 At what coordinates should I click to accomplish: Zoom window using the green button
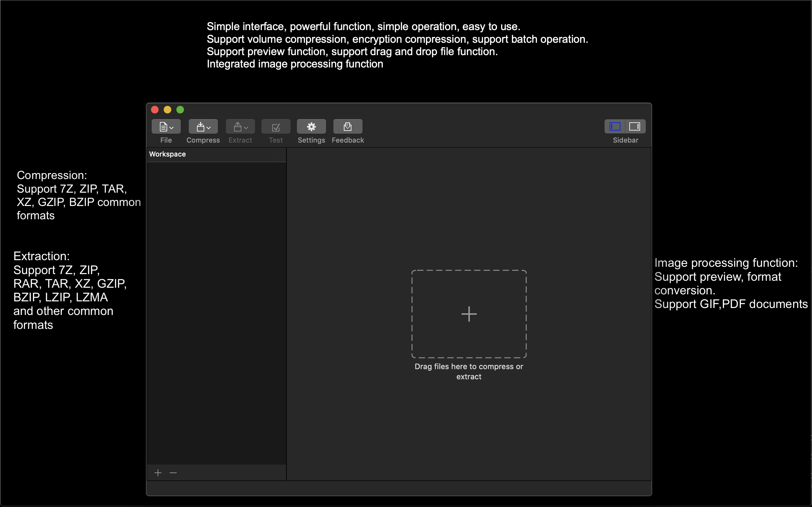coord(180,110)
